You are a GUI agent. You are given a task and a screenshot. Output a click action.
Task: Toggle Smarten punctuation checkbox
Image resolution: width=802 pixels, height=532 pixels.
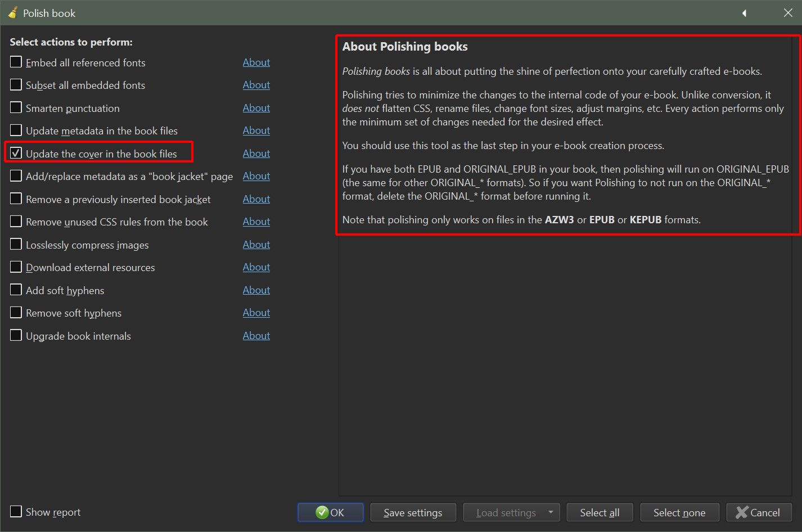16,108
